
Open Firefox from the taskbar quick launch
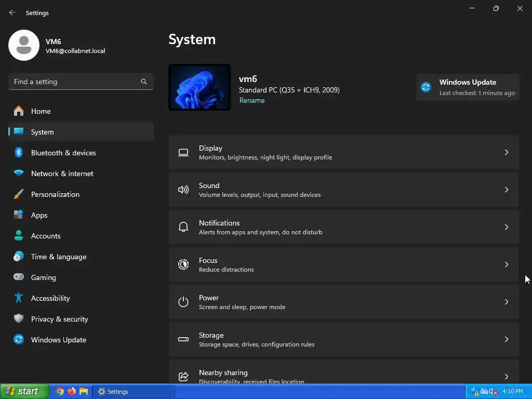point(72,392)
